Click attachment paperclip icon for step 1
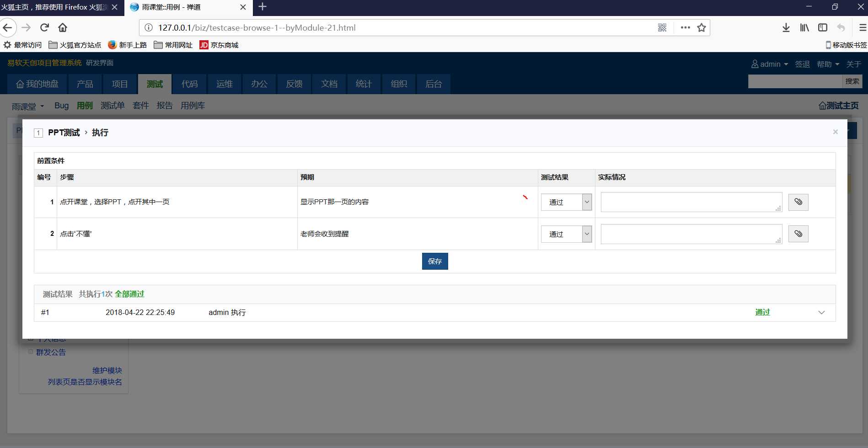 tap(798, 202)
